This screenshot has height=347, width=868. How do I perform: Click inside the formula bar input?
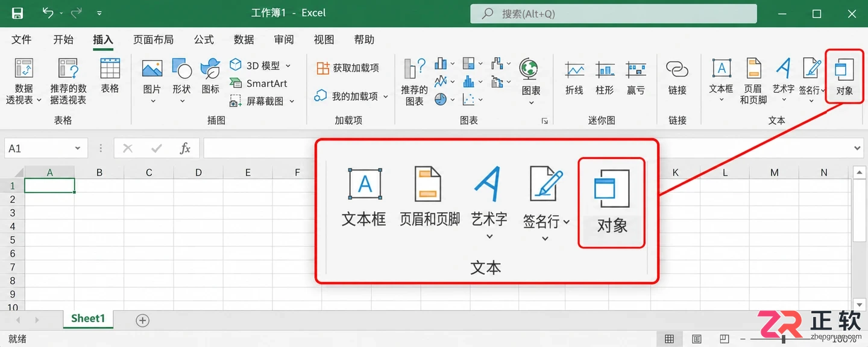[526, 148]
